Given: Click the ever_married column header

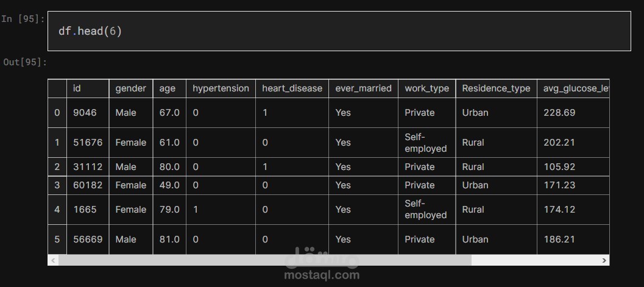Looking at the screenshot, I should pyautogui.click(x=363, y=88).
